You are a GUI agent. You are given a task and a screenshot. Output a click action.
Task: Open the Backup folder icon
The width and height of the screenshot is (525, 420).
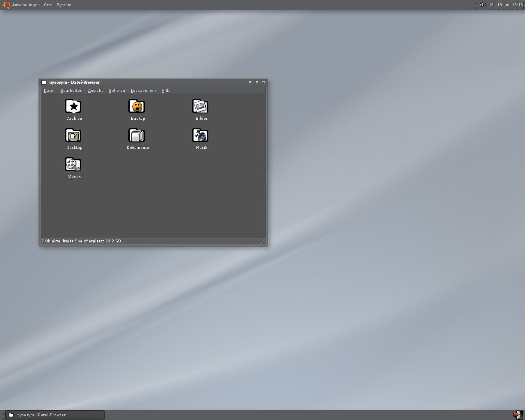[x=137, y=106]
